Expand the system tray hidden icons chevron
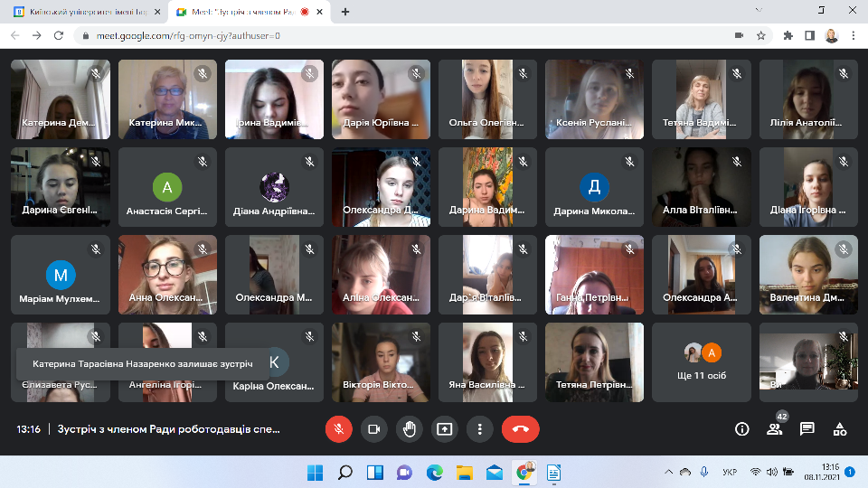 (668, 473)
